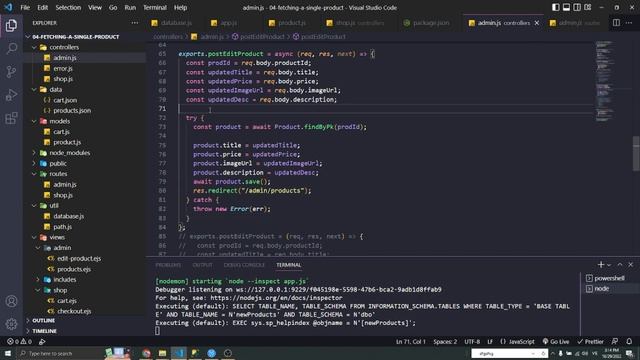Click the Prettier status bar item

(x=590, y=342)
